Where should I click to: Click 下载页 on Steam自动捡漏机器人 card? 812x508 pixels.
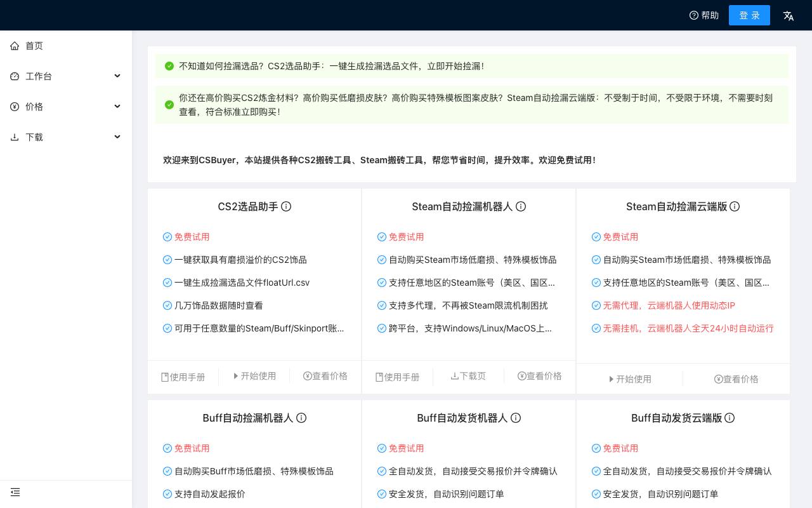468,376
